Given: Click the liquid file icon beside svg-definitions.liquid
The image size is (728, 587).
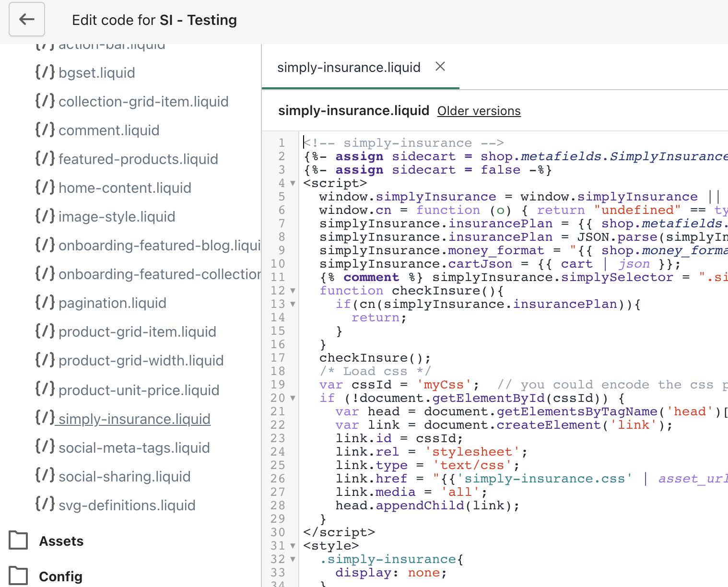Looking at the screenshot, I should point(45,505).
